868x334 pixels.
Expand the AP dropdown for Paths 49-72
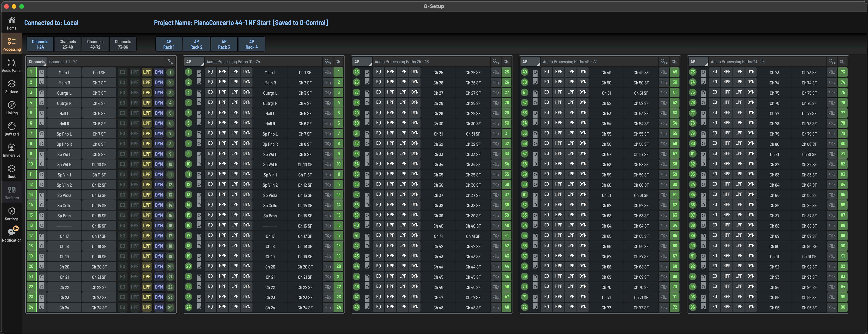530,62
